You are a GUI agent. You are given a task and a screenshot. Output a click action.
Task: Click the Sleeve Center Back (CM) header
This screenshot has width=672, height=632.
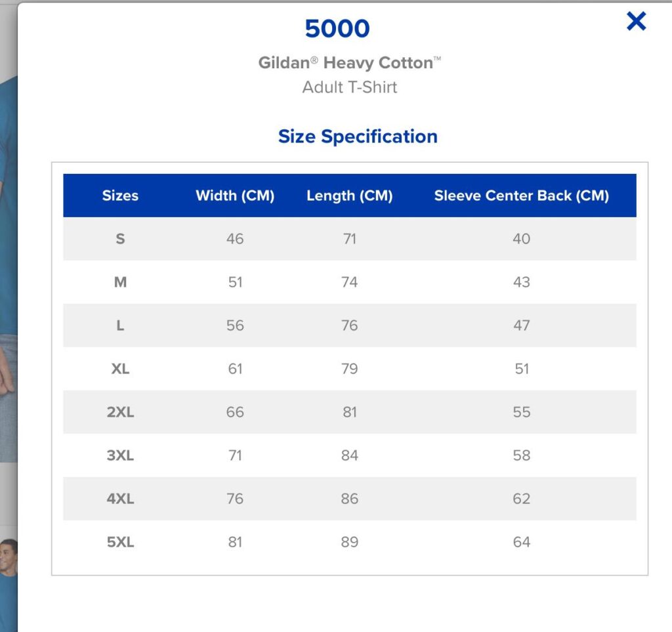pos(522,196)
